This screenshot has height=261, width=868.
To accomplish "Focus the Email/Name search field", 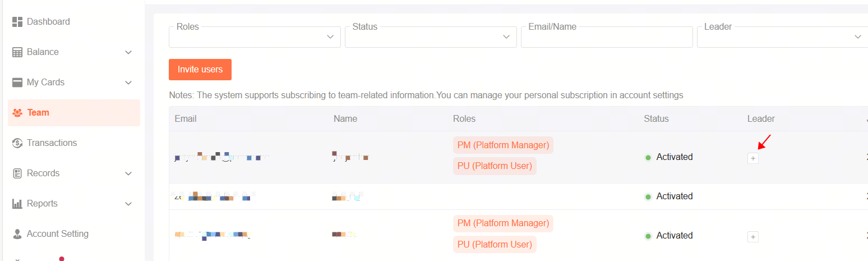I will coord(607,36).
